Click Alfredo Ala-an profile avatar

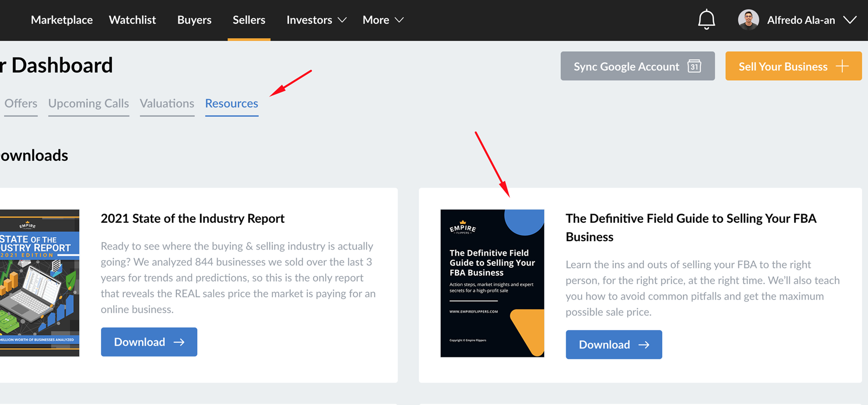tap(749, 20)
